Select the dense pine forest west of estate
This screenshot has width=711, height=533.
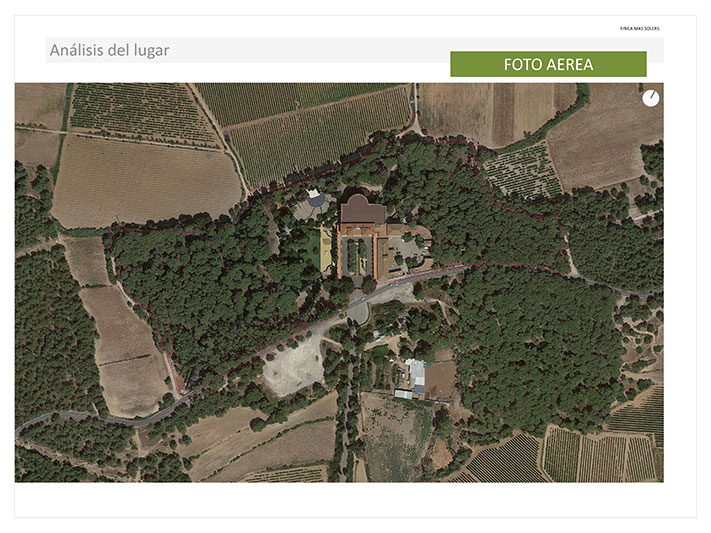click(213, 290)
